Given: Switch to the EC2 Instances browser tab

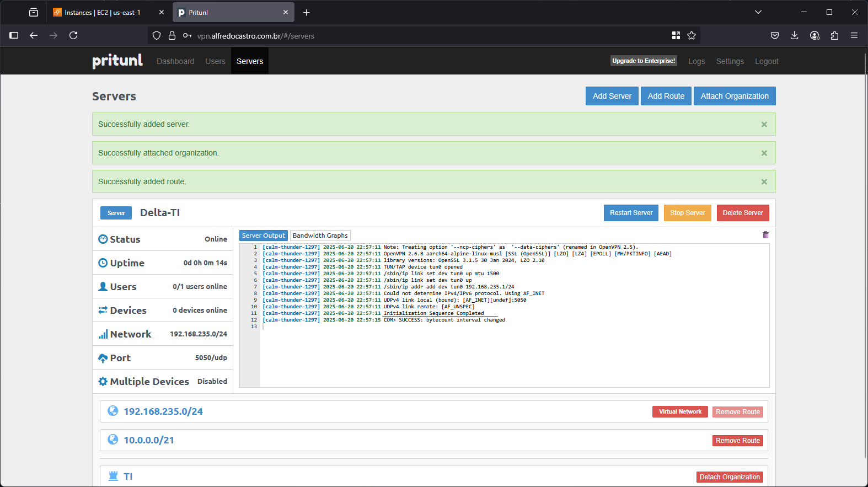Looking at the screenshot, I should (x=103, y=12).
